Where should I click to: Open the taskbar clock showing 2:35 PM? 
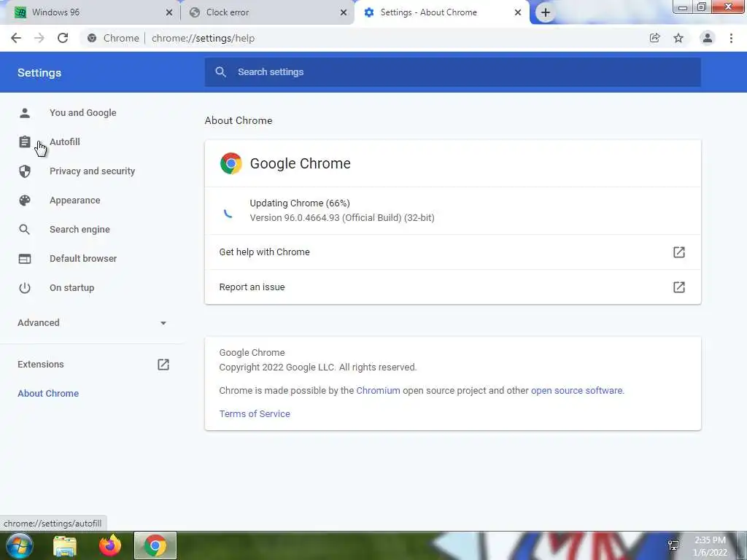710,546
